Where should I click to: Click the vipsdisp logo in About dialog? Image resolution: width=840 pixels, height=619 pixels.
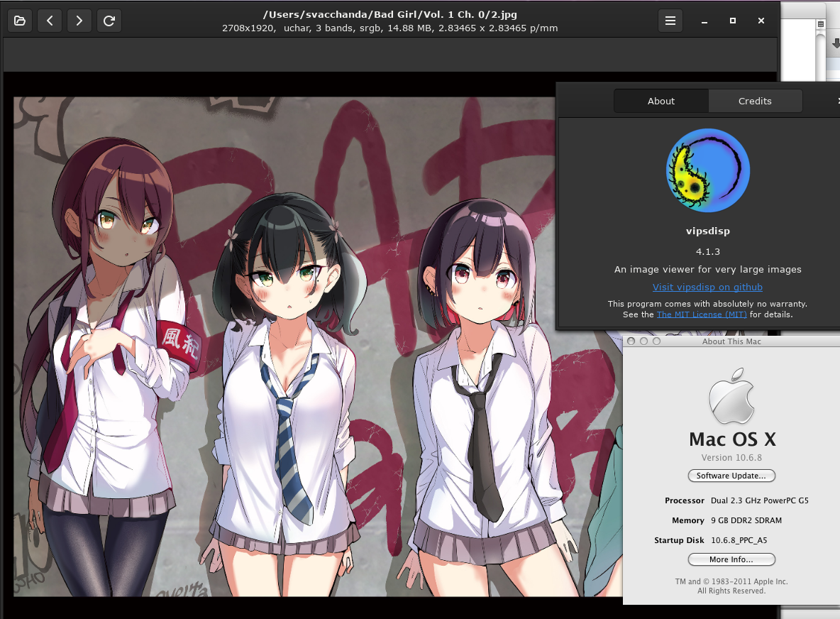[707, 170]
